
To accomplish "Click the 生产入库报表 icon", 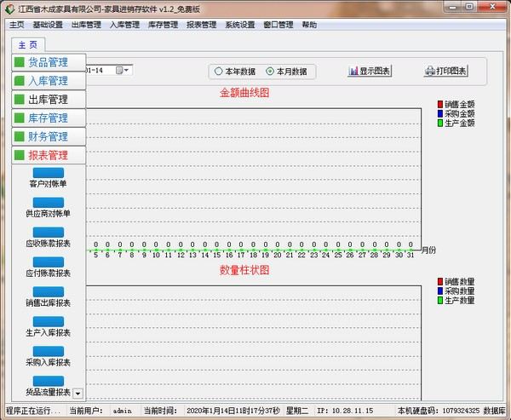I will pos(48,320).
